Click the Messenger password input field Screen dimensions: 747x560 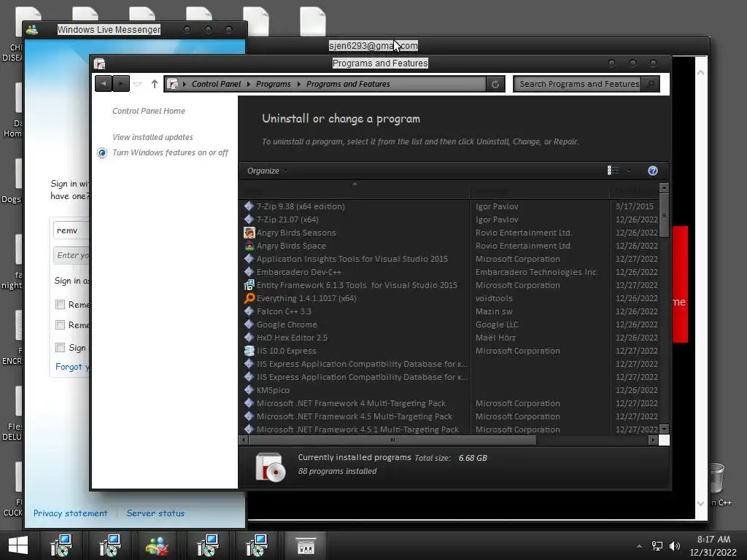coord(71,255)
